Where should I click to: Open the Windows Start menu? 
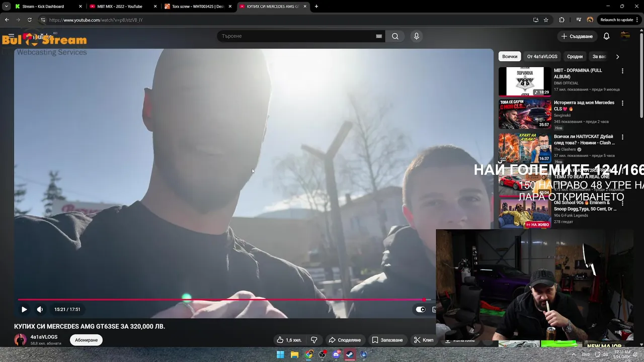click(x=280, y=354)
